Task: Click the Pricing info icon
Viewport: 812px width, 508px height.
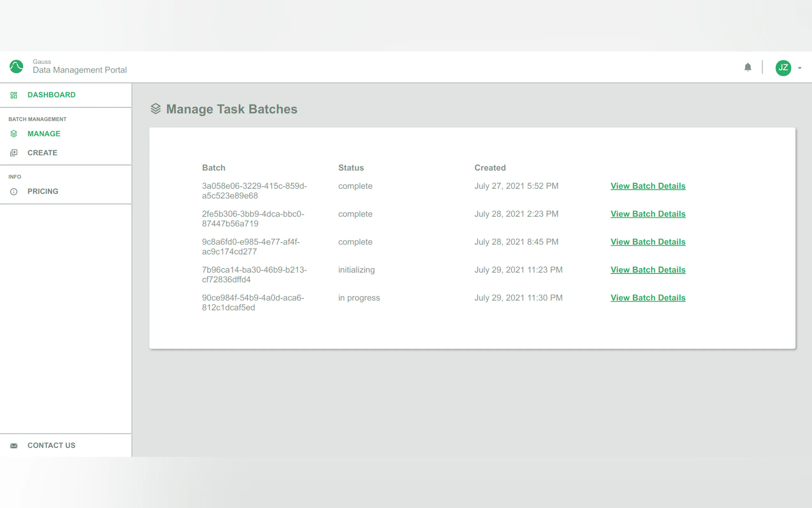Action: coord(14,192)
